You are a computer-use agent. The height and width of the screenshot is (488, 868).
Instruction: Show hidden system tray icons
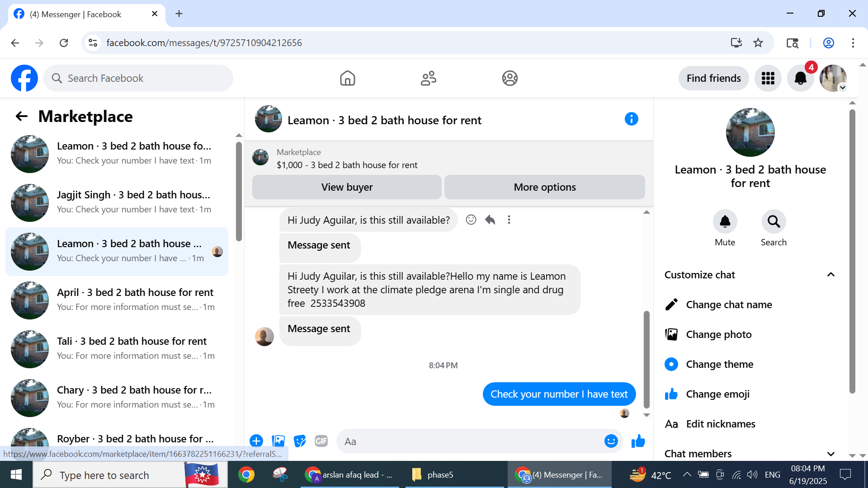(687, 474)
